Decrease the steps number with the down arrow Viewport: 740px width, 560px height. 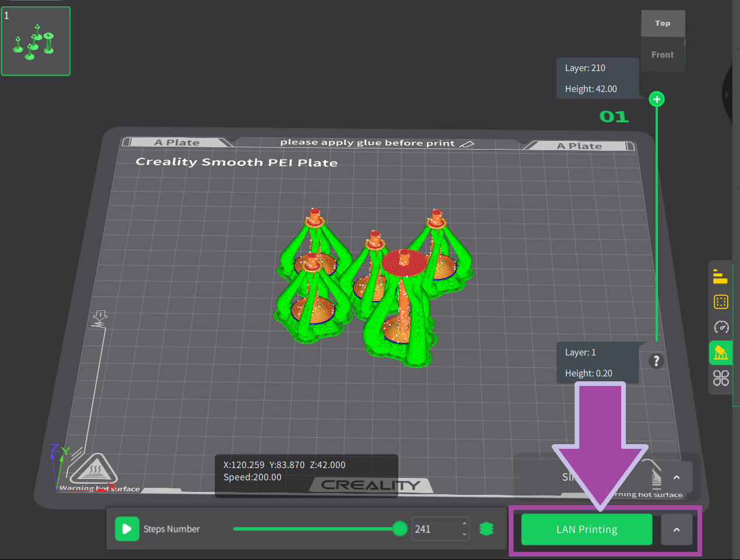click(x=464, y=535)
